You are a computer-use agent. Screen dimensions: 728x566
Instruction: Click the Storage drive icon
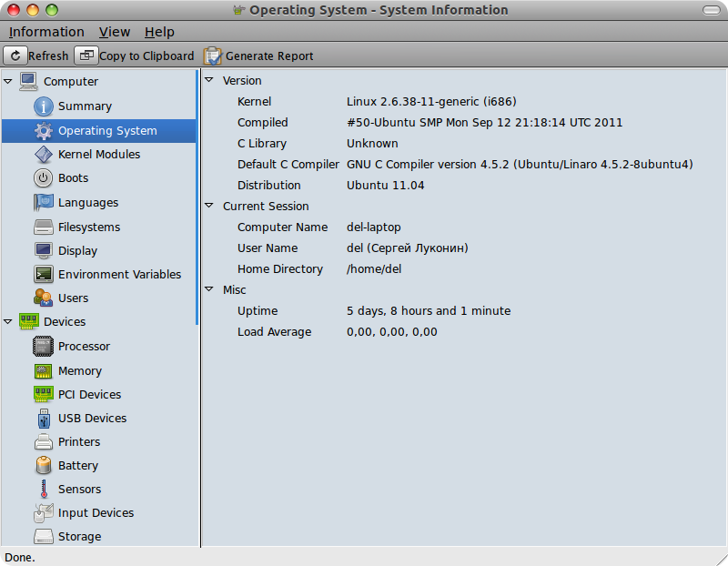click(43, 537)
